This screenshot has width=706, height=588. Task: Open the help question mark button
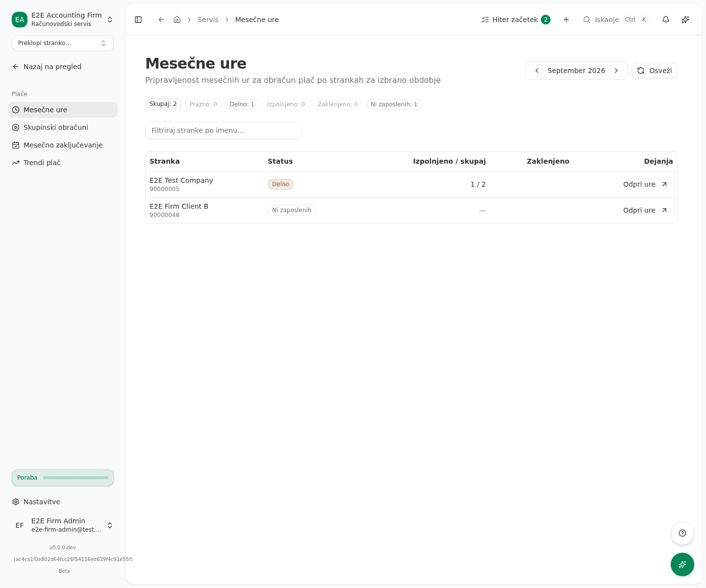682,533
